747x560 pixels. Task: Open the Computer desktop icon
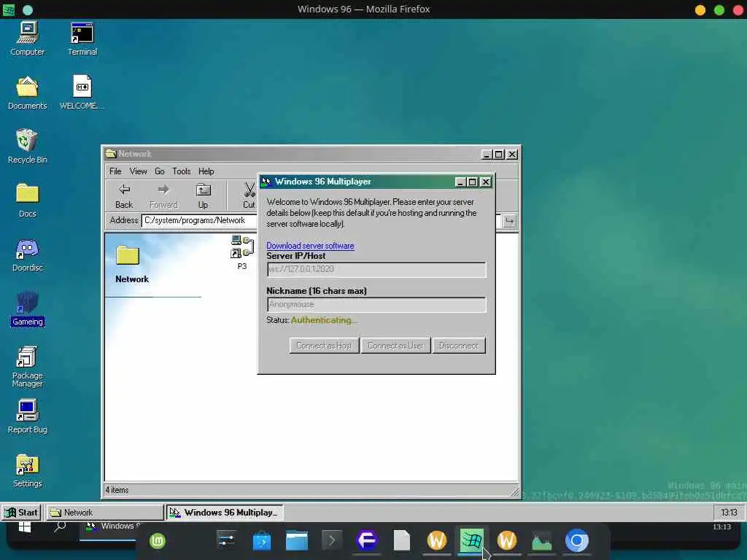tap(27, 39)
